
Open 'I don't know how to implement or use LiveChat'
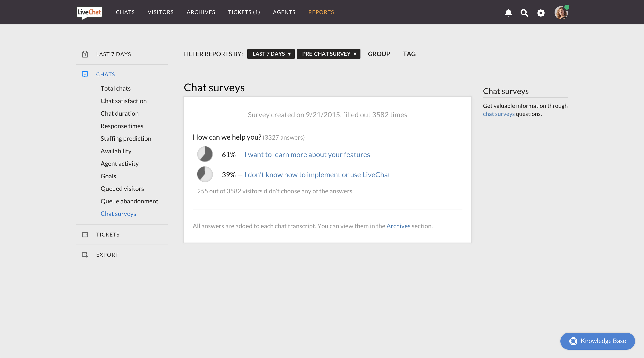(317, 175)
